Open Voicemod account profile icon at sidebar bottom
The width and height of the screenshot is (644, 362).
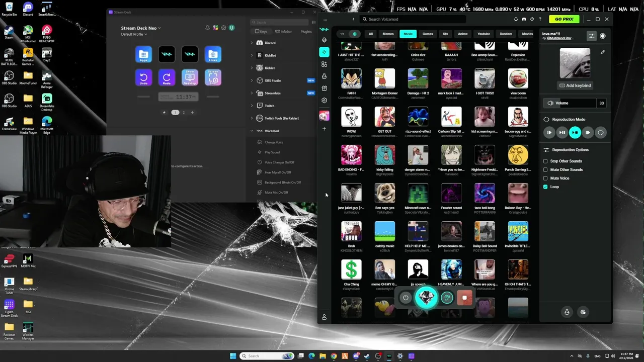[x=324, y=317]
